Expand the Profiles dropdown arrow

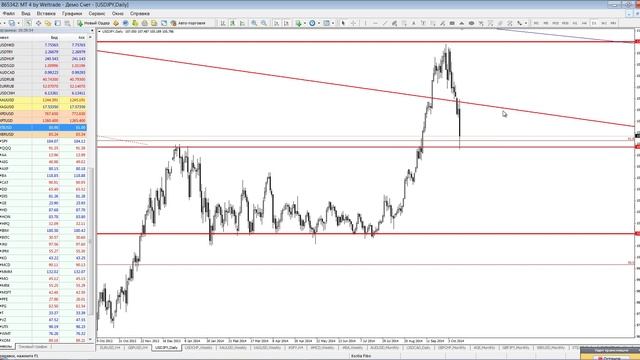(18, 23)
